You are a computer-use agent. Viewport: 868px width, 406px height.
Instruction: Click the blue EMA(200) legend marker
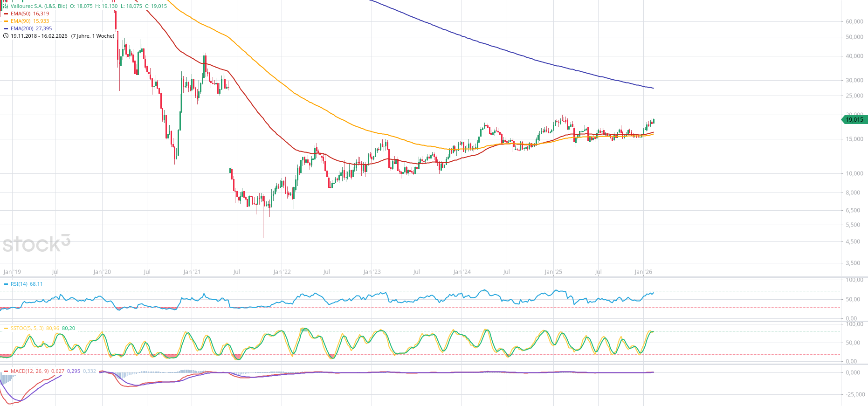[x=6, y=29]
